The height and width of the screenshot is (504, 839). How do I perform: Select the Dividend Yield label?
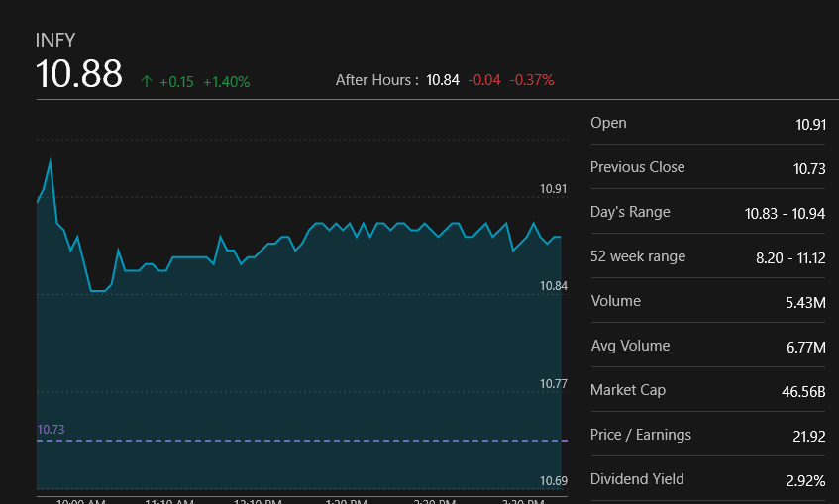point(637,479)
